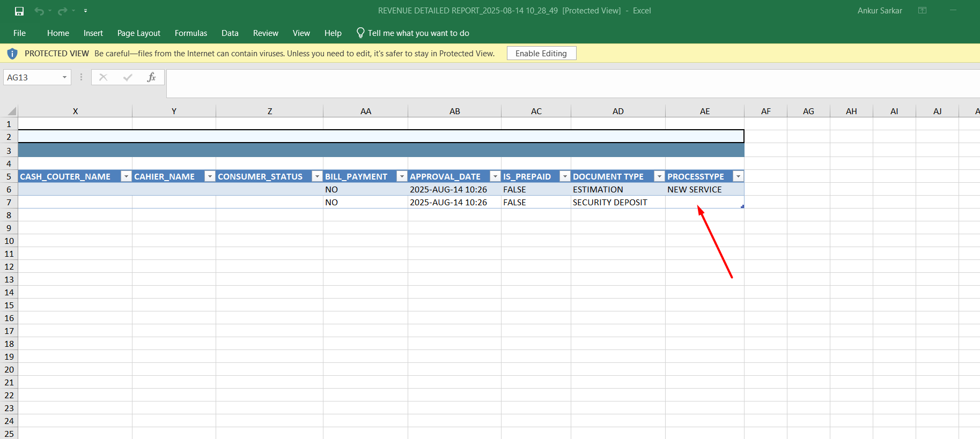Click the Tell me search box
The height and width of the screenshot is (439, 980).
(418, 33)
